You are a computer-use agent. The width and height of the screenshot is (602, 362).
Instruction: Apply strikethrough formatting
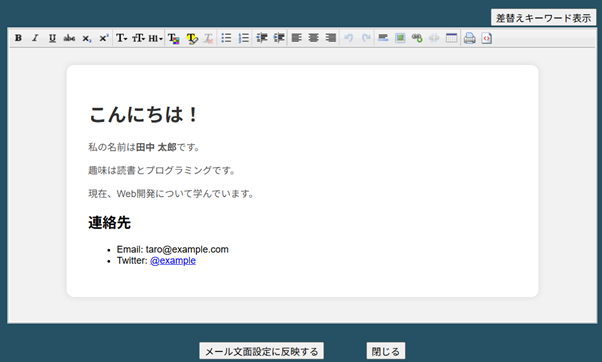point(69,38)
